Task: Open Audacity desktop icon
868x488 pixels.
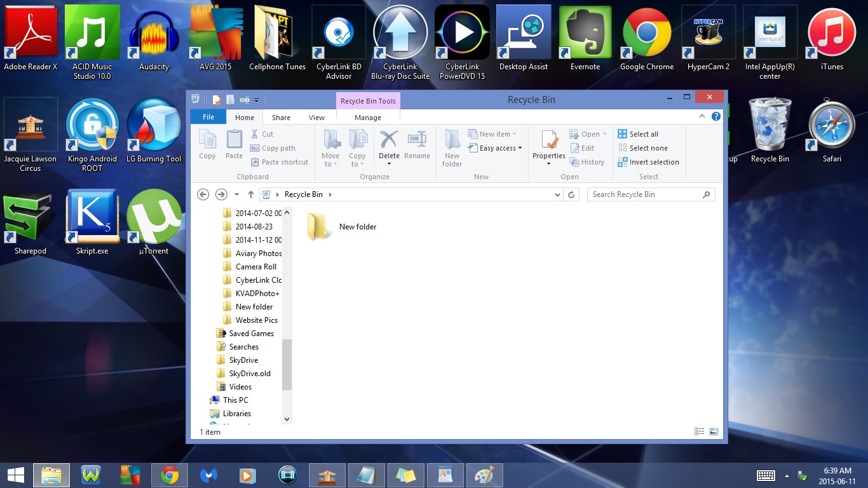Action: pyautogui.click(x=154, y=38)
